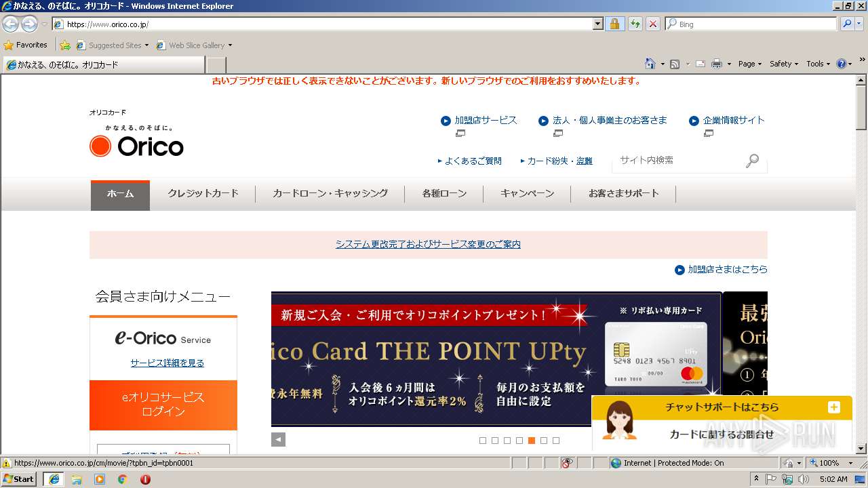Select クレジットカード navigation tab
868x488 pixels.
click(x=203, y=194)
